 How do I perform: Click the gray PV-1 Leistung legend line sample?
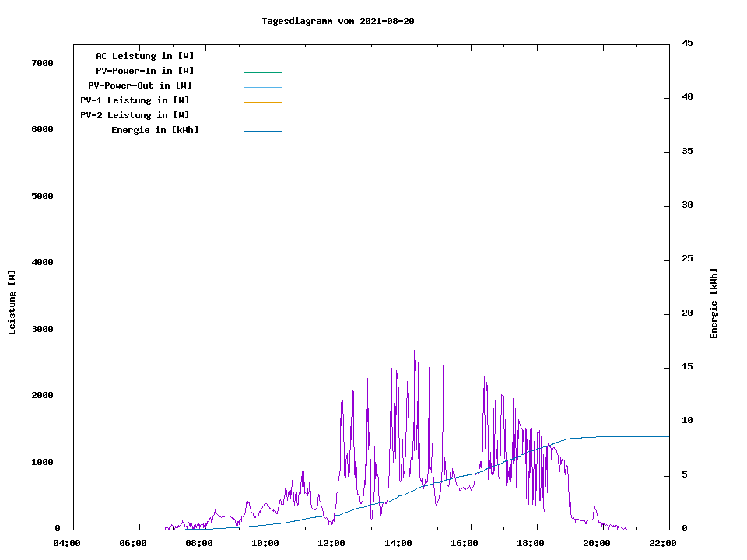(262, 102)
